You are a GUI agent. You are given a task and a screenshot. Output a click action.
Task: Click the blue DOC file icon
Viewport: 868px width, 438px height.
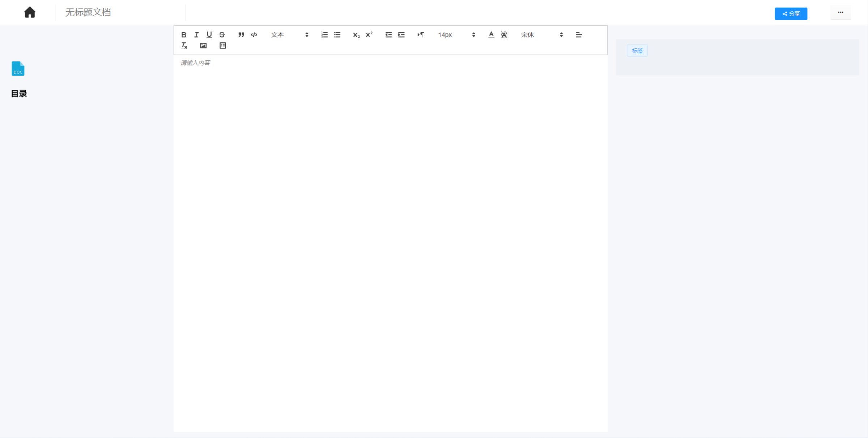point(18,68)
